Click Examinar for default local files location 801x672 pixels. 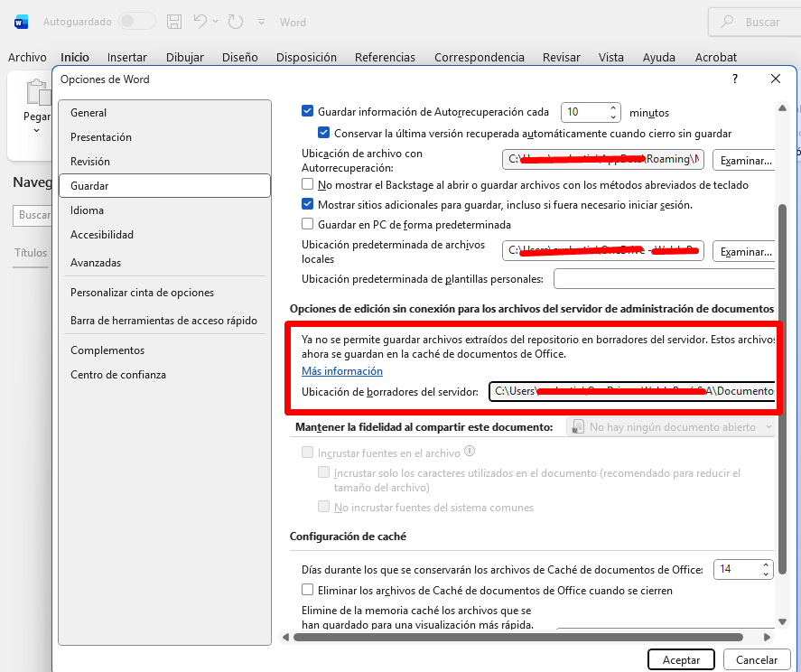click(x=745, y=251)
